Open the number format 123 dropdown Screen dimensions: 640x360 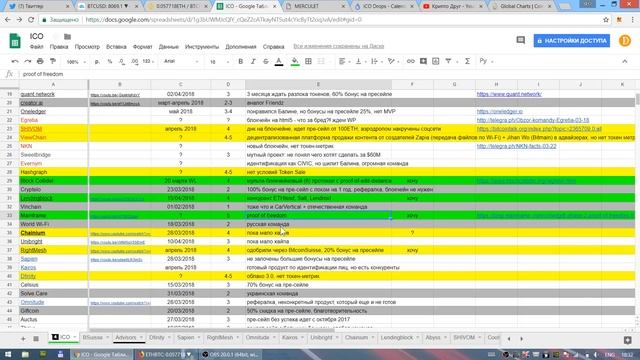[x=148, y=62]
